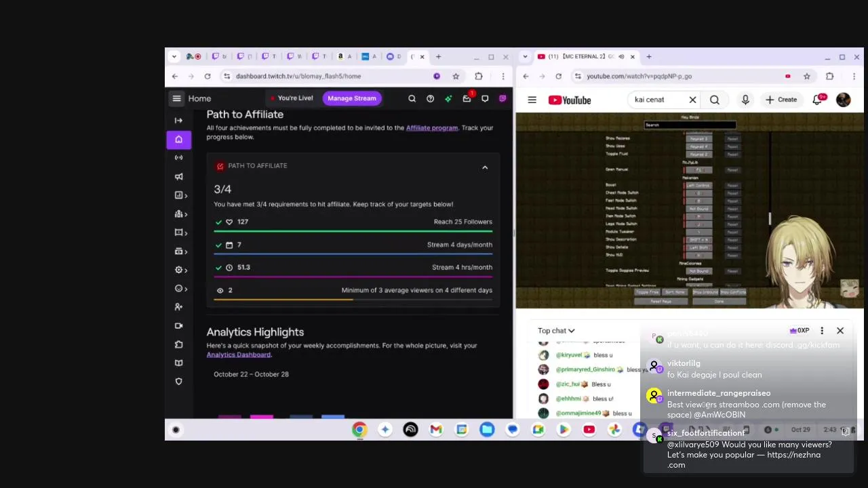Open the Twitch inbox with notification badge
868x488 pixels.
tap(467, 99)
